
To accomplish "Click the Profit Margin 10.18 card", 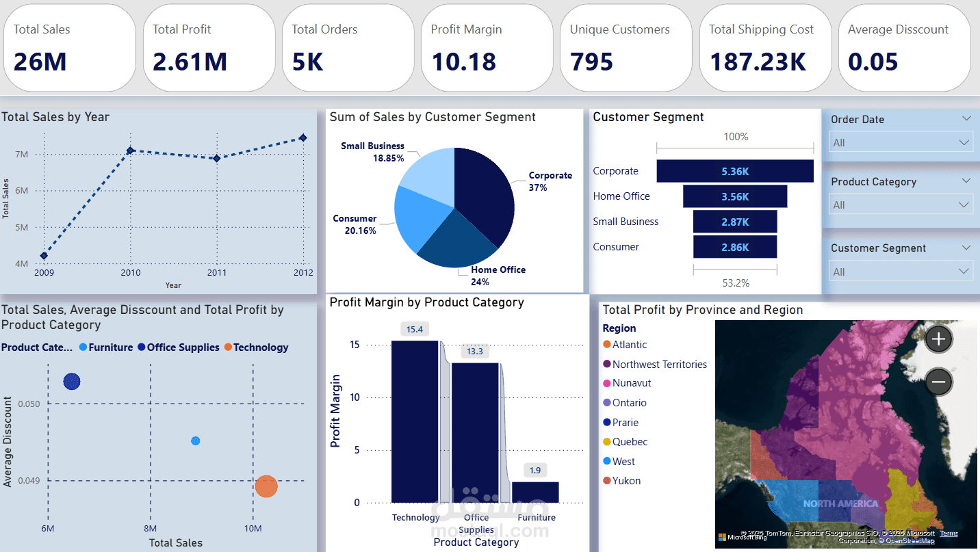I will [x=487, y=48].
